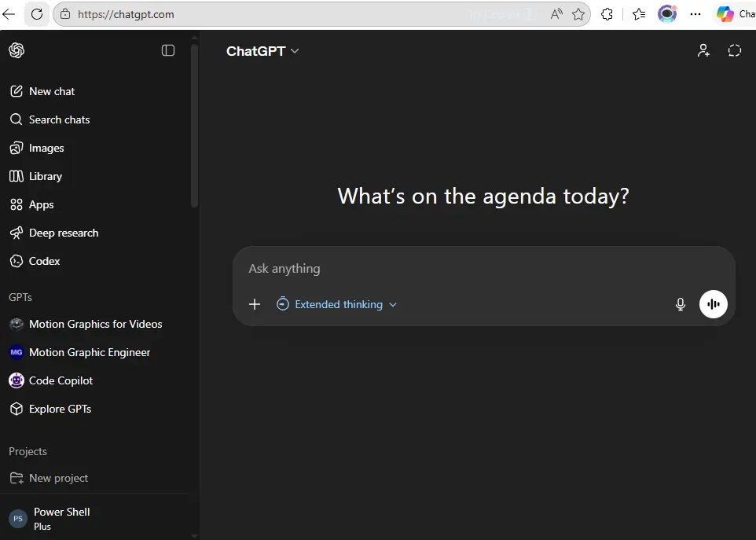
Task: Click the plus attach button in composer
Action: tap(255, 304)
